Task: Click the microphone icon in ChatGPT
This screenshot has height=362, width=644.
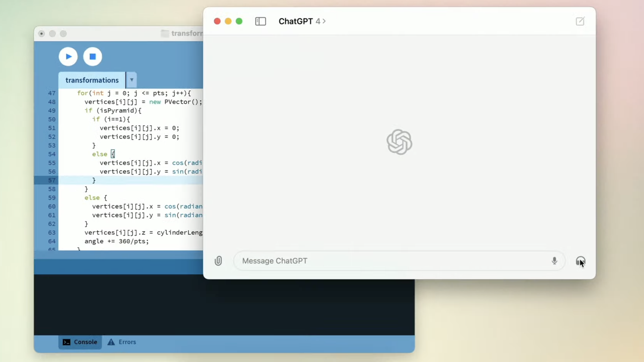Action: [554, 261]
